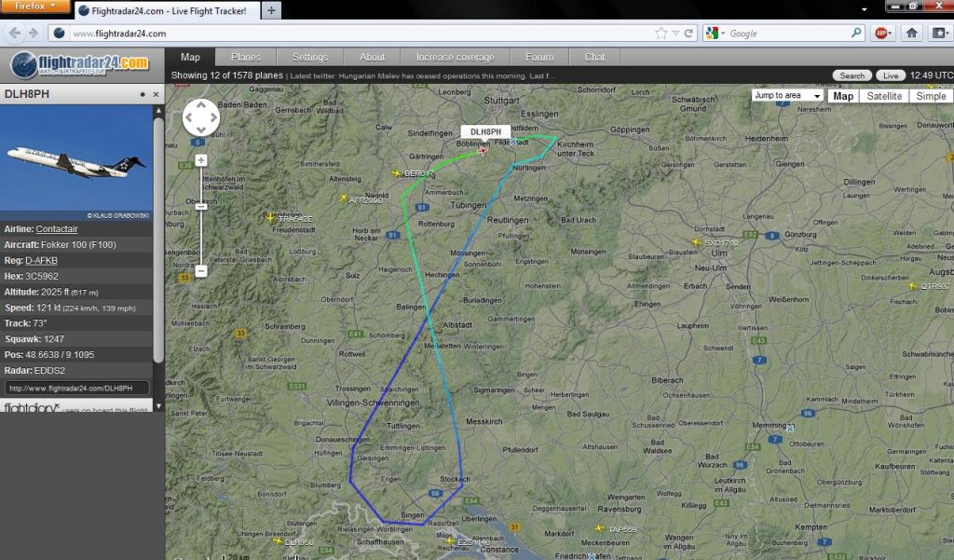Viewport: 954px width, 560px height.
Task: Select the SXD1700 plane icon near Ulm
Action: pyautogui.click(x=697, y=242)
